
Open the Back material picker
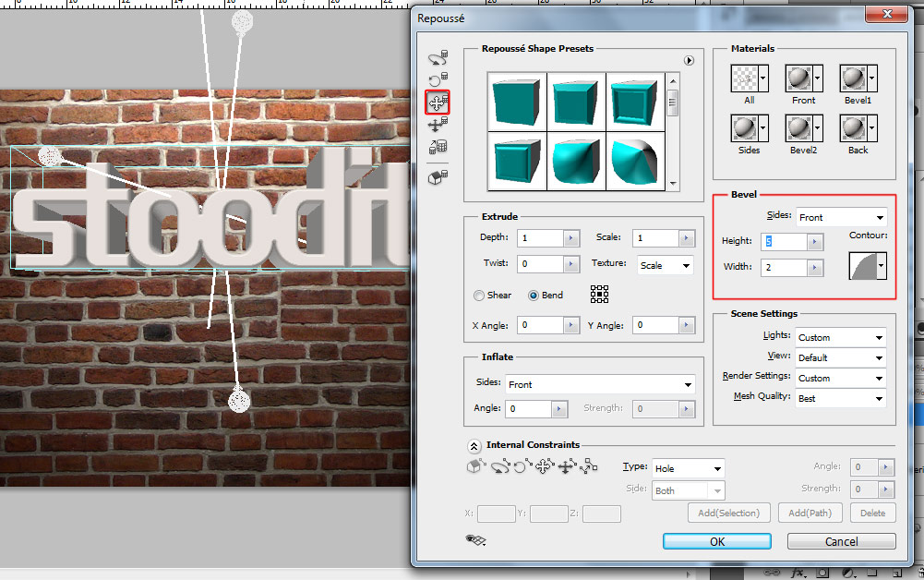[858, 127]
